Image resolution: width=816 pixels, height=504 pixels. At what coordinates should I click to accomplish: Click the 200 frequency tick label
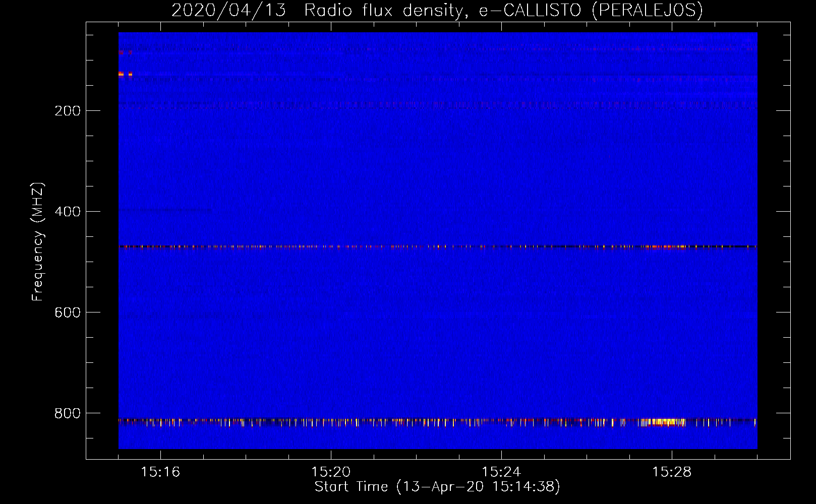click(68, 111)
